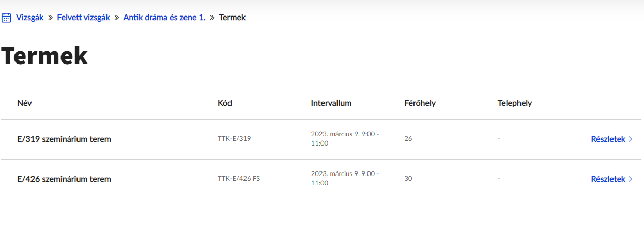Click the capacity value 26
This screenshot has height=238, width=644.
coord(408,139)
